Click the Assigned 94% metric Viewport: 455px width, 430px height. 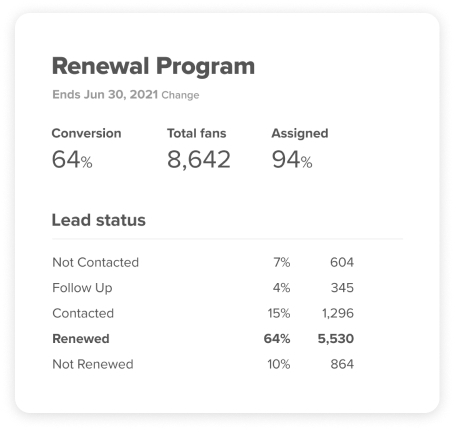300,148
